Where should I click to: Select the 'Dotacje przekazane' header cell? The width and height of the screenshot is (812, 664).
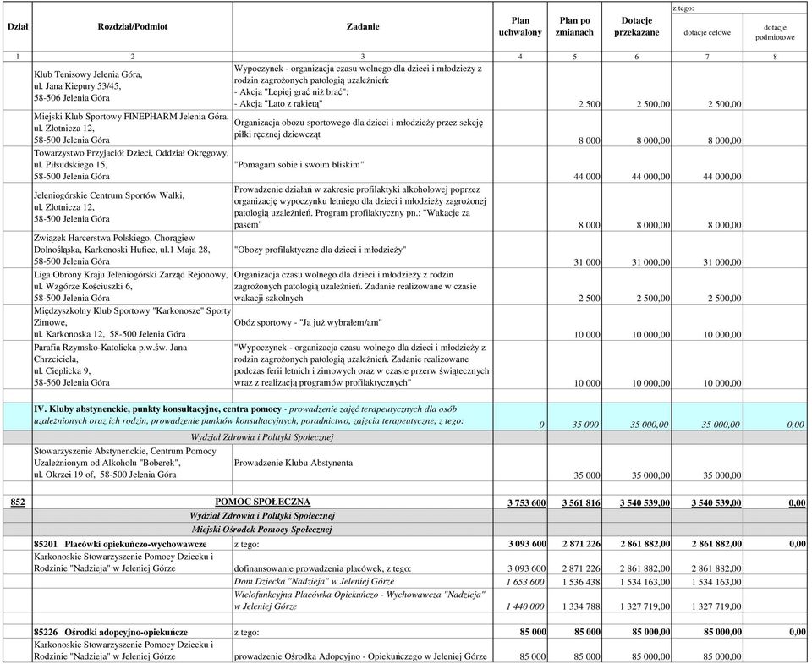pos(636,26)
